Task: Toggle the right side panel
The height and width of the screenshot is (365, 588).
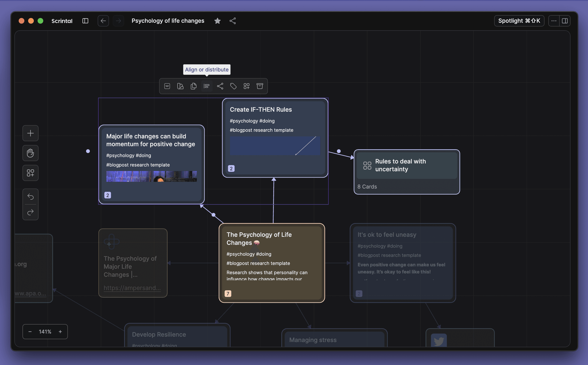Action: click(x=565, y=21)
